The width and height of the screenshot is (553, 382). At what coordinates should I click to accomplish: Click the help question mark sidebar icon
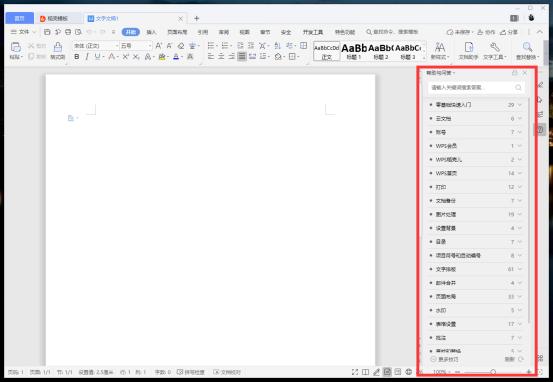click(541, 129)
